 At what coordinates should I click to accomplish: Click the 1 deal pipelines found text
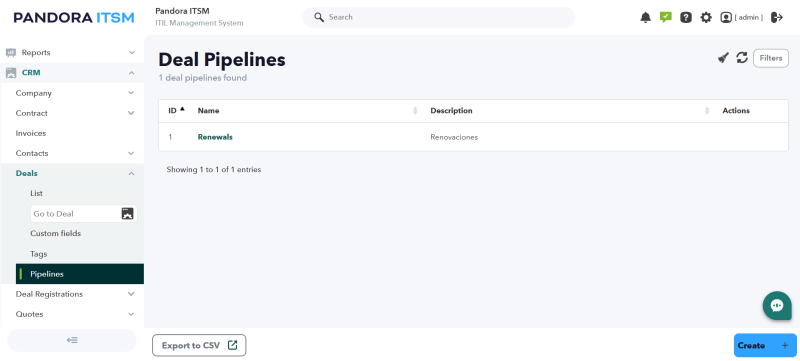(203, 78)
